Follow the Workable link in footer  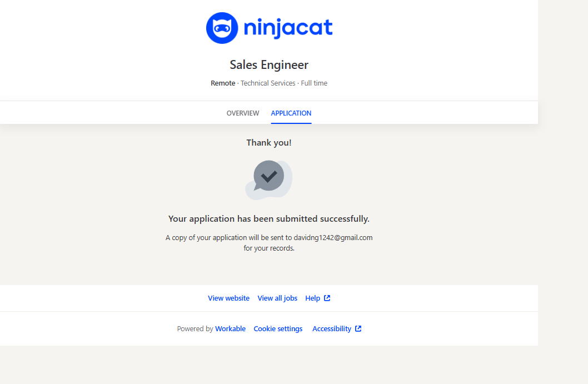click(230, 329)
